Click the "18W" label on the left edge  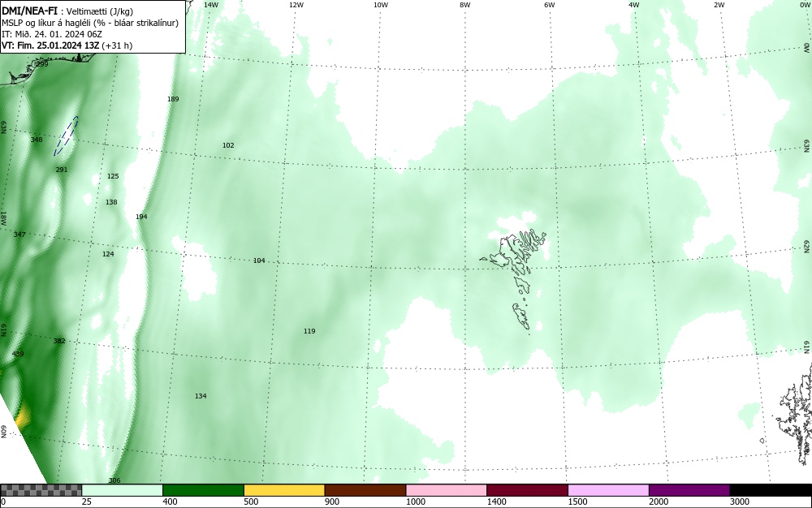tap(3, 217)
